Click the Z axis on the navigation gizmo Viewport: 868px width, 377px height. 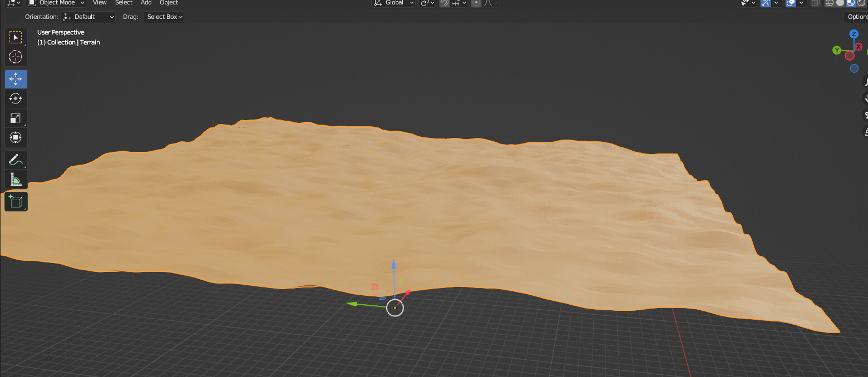[854, 34]
